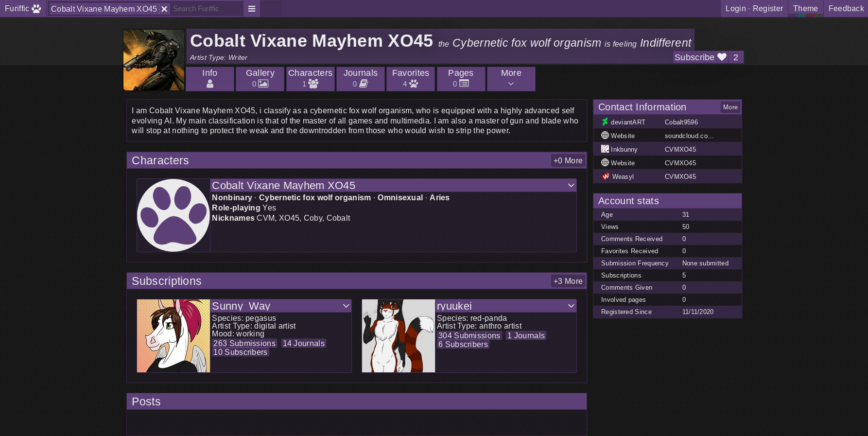Click the globe icon in the second Website row

(x=605, y=163)
